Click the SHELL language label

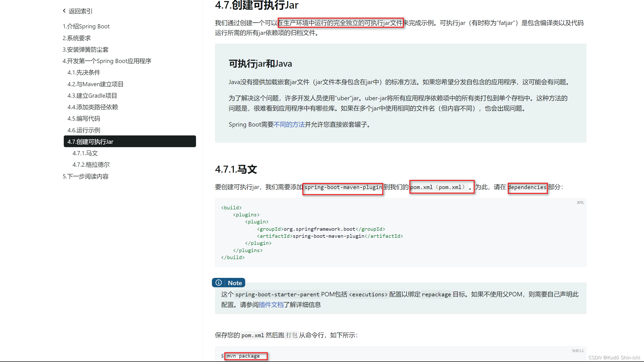click(578, 351)
